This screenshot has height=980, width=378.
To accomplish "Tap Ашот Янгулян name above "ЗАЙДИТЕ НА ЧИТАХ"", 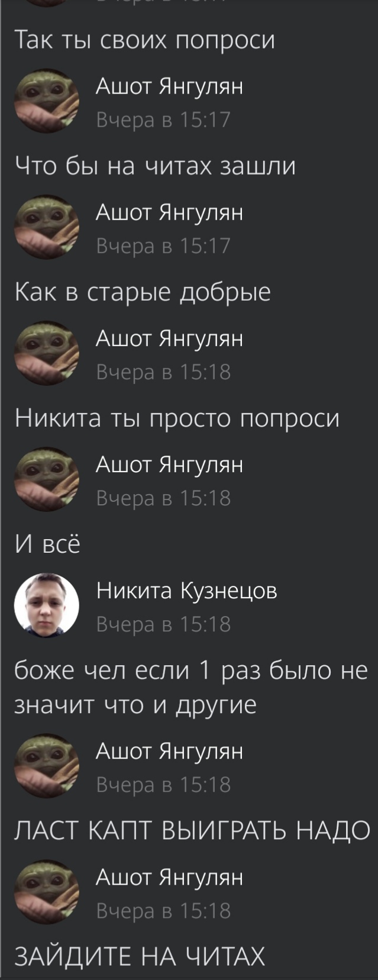I will (170, 877).
